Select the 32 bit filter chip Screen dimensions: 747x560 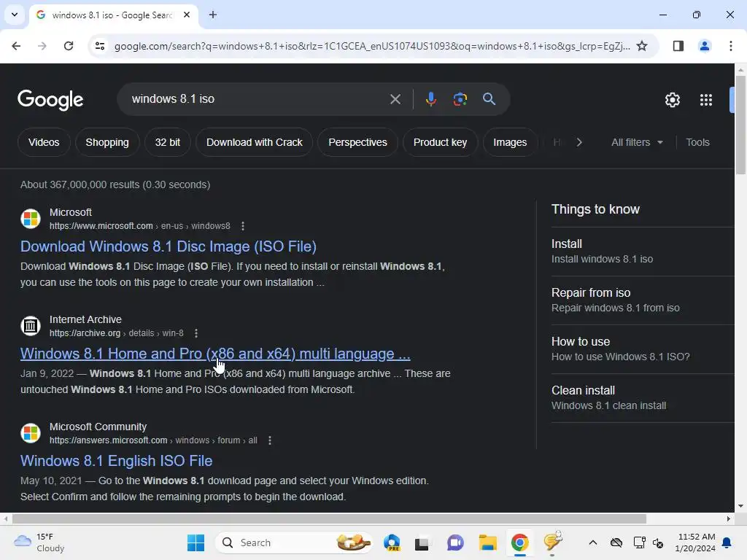168,142
